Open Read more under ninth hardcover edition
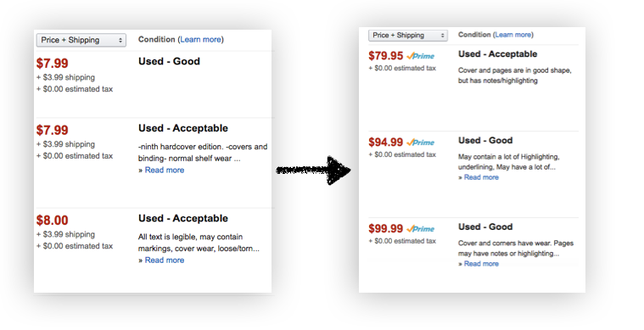This screenshot has height=330, width=644. pos(165,170)
